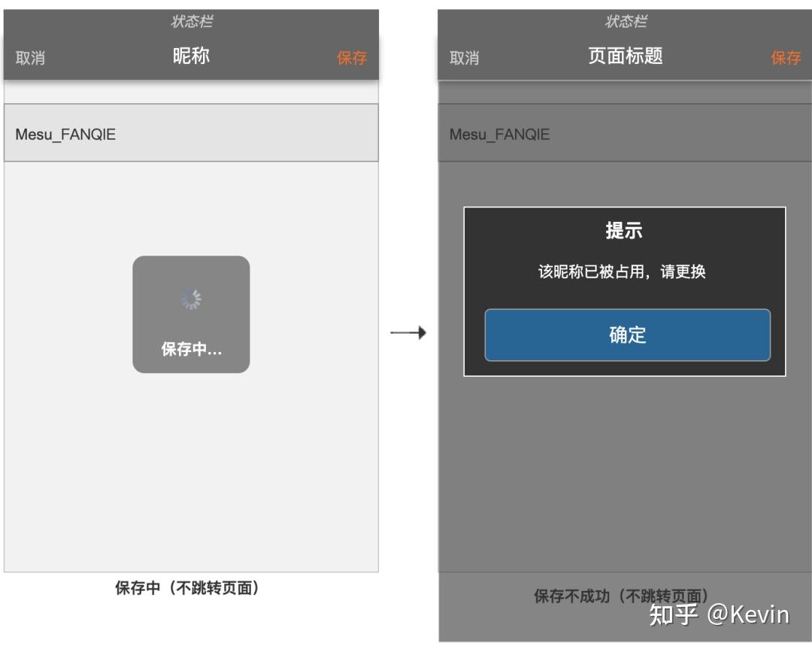
Task: Tap 取消 on the 昵称 screen
Action: click(32, 58)
